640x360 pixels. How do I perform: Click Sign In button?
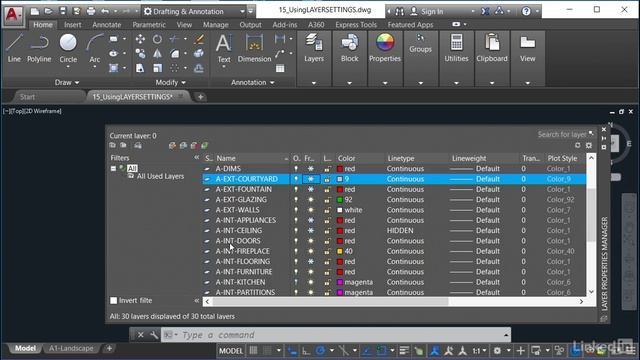[432, 11]
